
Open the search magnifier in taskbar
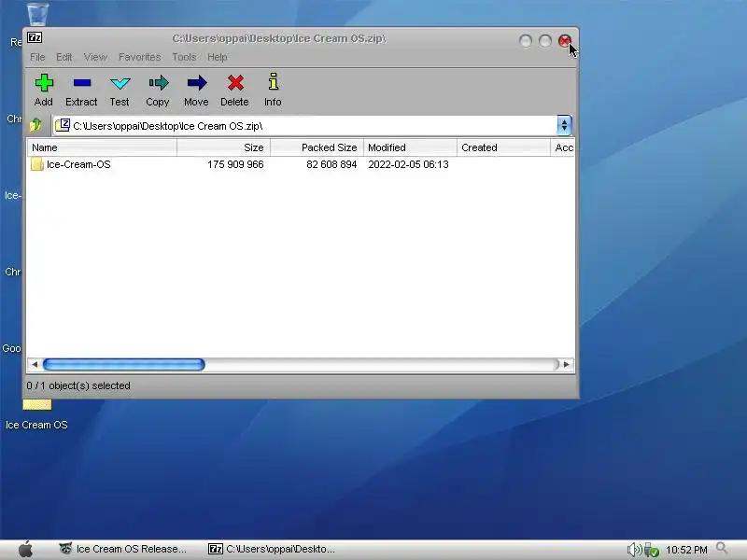(722, 548)
